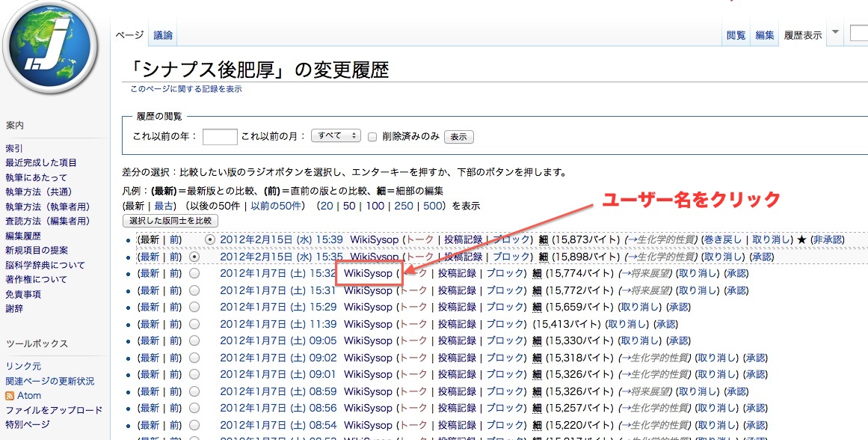This screenshot has height=440, width=868.
Task: Select the radio button for the 11:39 revision
Action: point(194,325)
